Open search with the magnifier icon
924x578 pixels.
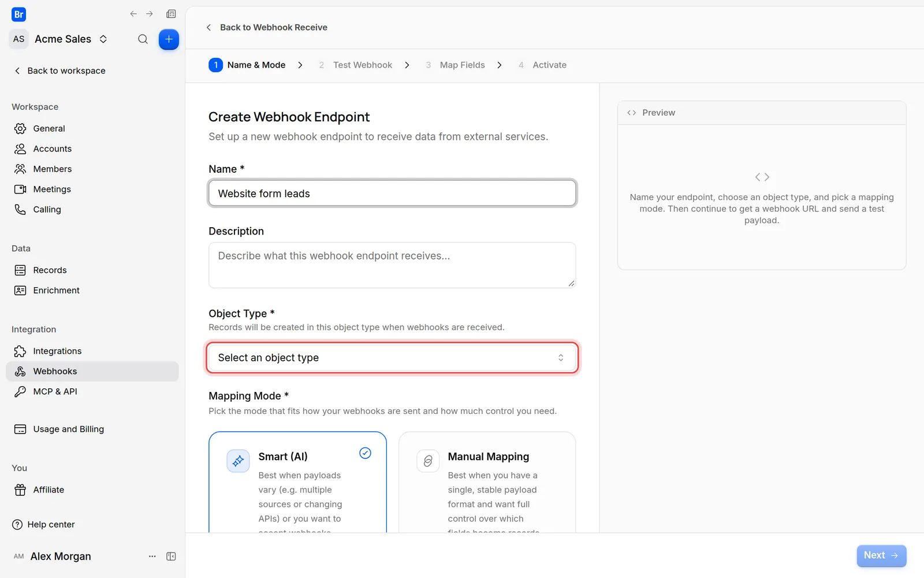(x=143, y=39)
